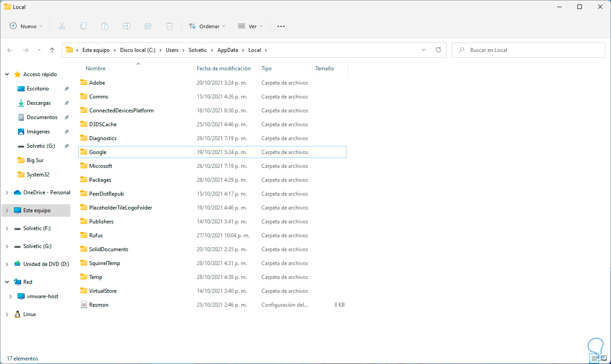Select the SolidDocuments folder row
The width and height of the screenshot is (611, 364).
point(212,249)
